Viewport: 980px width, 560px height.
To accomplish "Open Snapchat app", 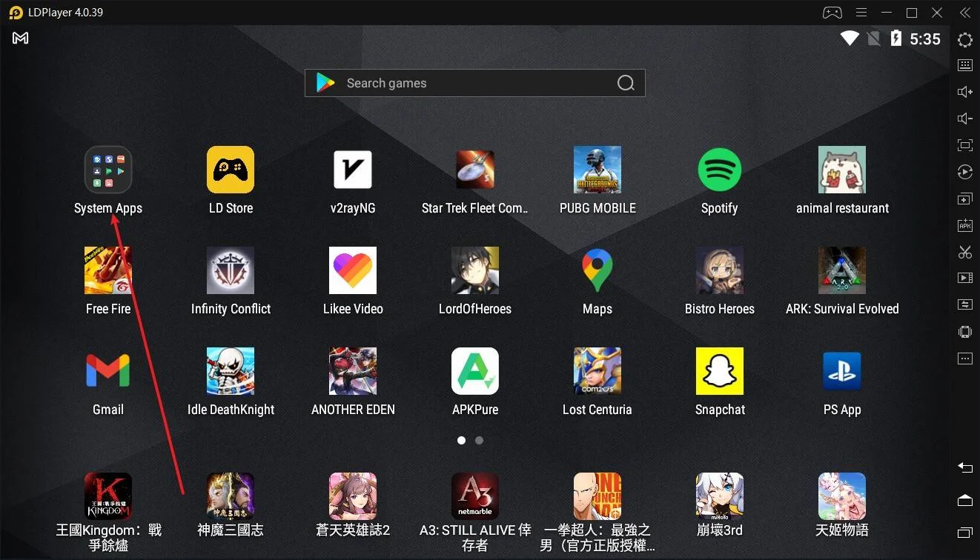I will (720, 371).
